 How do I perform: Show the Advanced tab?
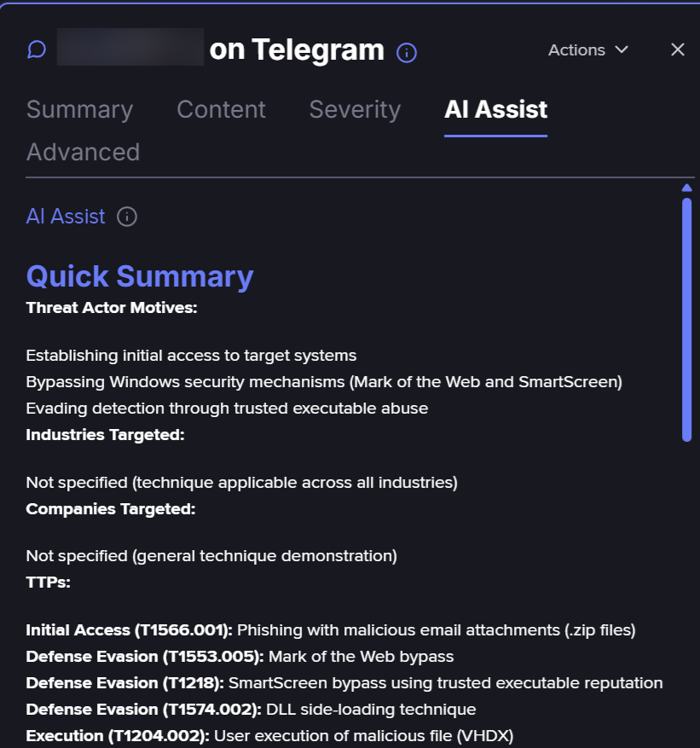(83, 153)
